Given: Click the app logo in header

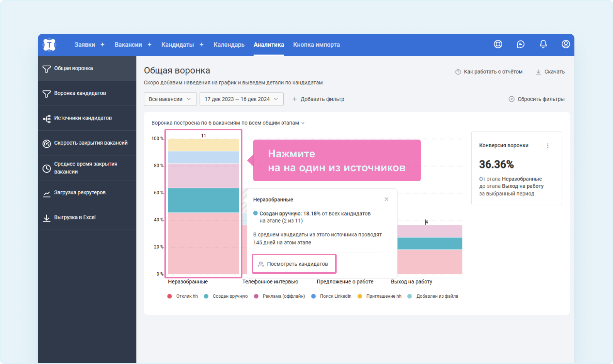Looking at the screenshot, I should pos(49,45).
